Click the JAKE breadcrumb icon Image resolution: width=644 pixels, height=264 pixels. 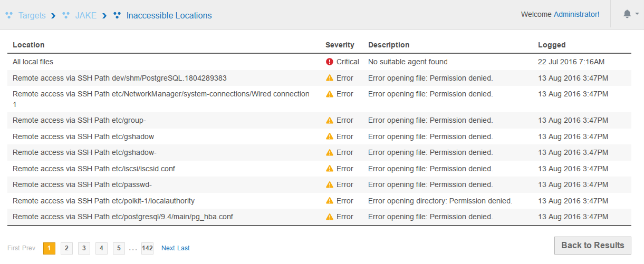coord(66,15)
